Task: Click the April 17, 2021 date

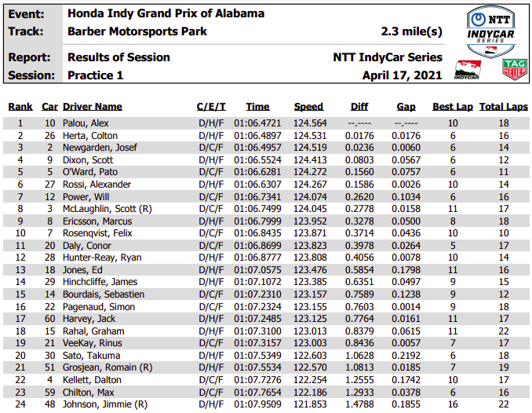Action: [x=402, y=75]
